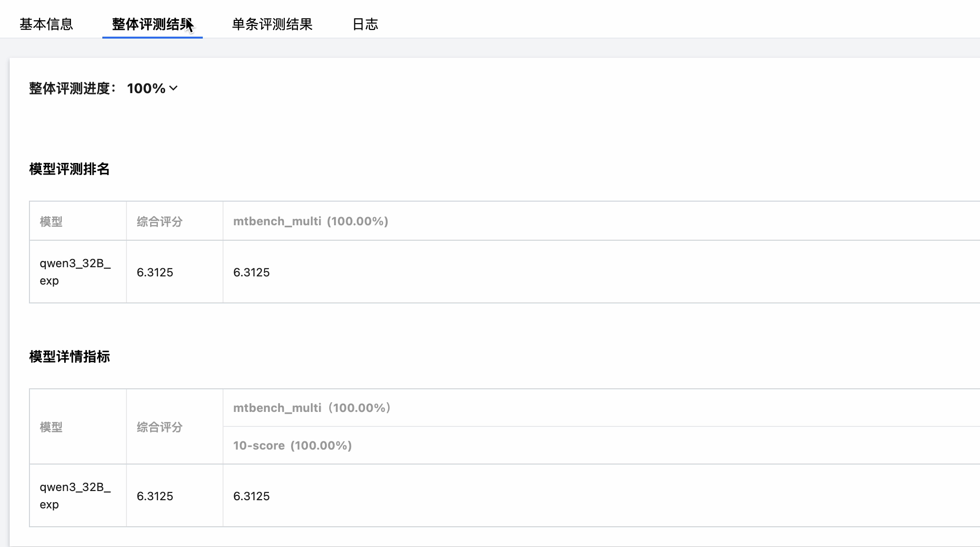Viewport: 980px width, 547px height.
Task: Click 综合评分 header in the details table
Action: pyautogui.click(x=160, y=427)
